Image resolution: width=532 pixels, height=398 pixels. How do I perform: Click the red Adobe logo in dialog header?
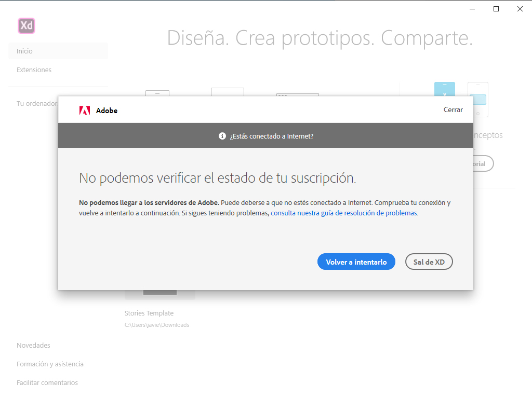coord(84,110)
